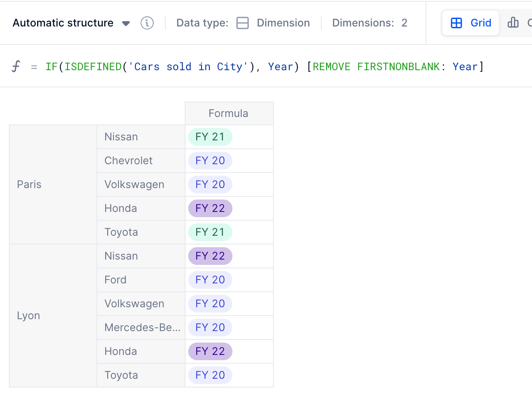The height and width of the screenshot is (407, 532).
Task: Click the Nissan row under Lyon
Action: click(141, 256)
